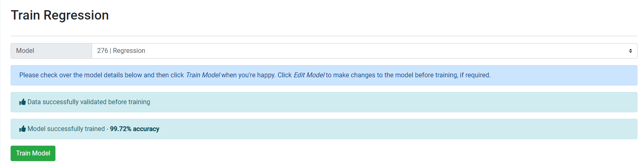
Task: Click "Data successfully validated before training" text
Action: tap(88, 102)
